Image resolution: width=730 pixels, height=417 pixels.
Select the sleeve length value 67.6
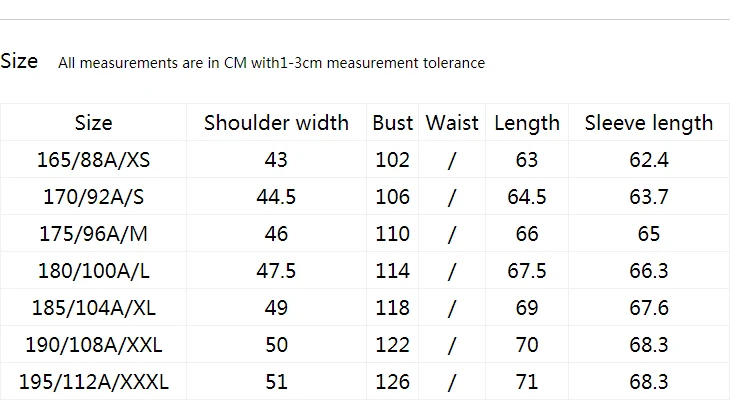click(649, 308)
